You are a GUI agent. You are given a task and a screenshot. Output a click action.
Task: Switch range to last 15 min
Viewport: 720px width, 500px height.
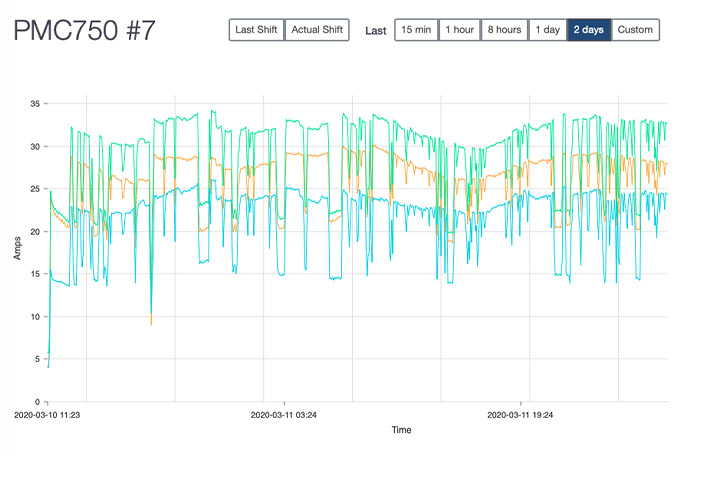click(416, 30)
